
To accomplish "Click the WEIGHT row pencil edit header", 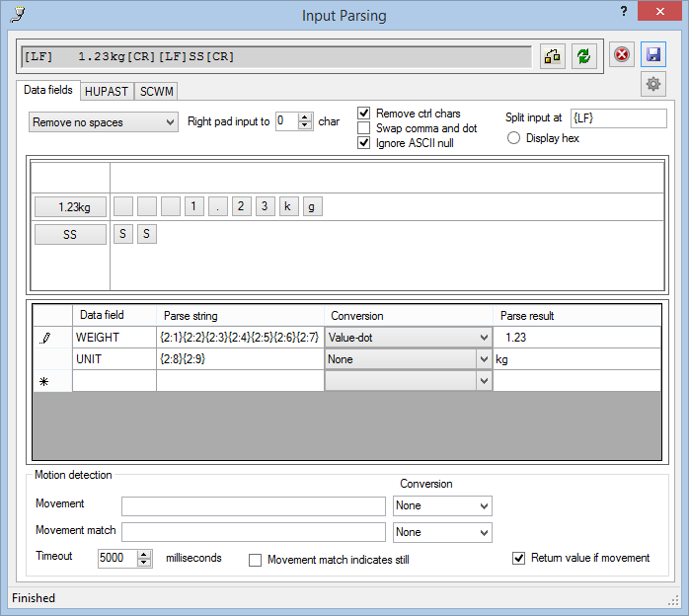I will pyautogui.click(x=52, y=338).
